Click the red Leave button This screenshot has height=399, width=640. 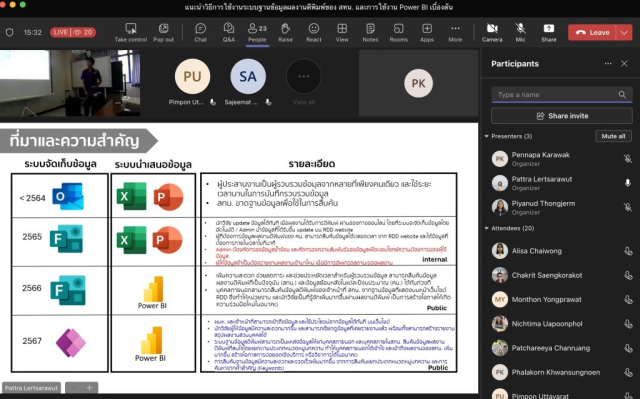[593, 32]
